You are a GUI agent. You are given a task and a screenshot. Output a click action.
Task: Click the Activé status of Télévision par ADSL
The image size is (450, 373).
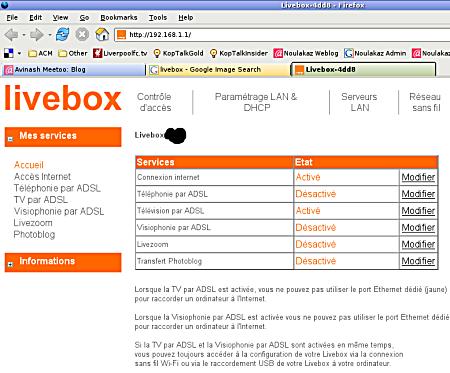pyautogui.click(x=308, y=211)
